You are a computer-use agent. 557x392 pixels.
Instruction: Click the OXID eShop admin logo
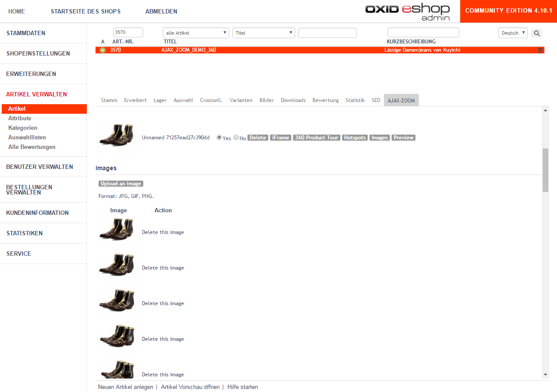coord(407,12)
